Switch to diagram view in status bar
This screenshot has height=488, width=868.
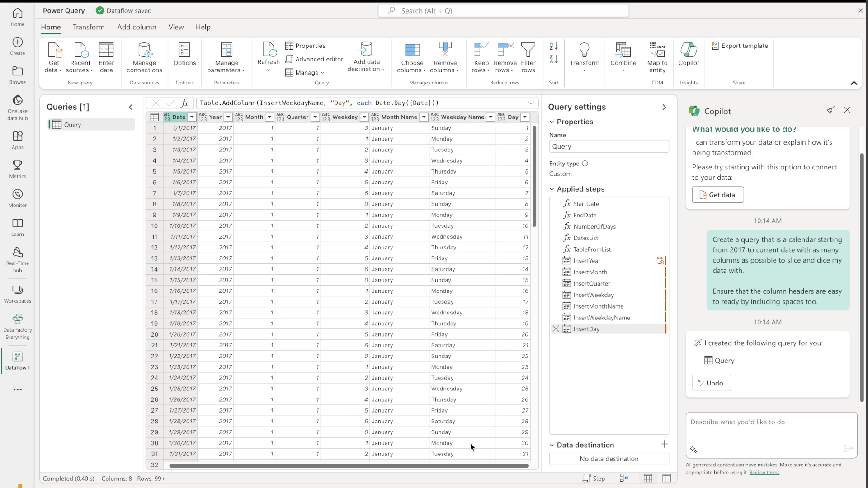point(624,478)
